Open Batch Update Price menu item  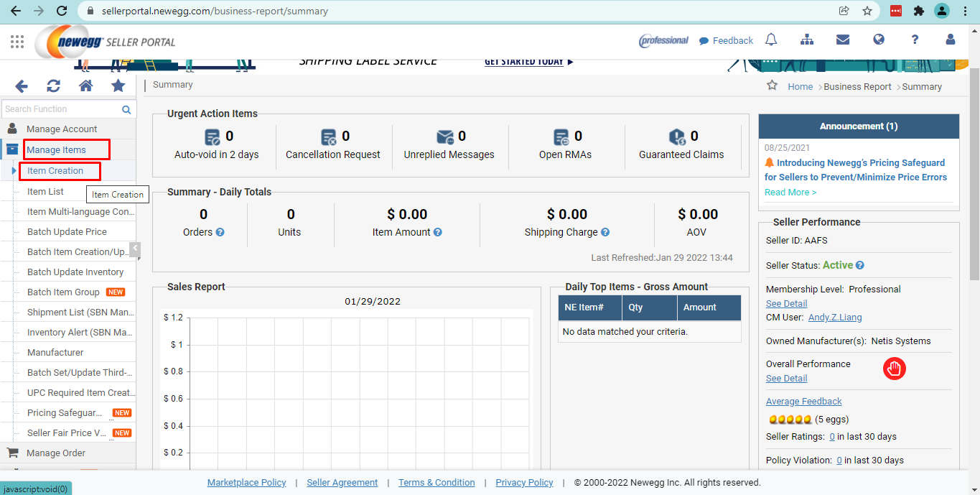click(67, 232)
